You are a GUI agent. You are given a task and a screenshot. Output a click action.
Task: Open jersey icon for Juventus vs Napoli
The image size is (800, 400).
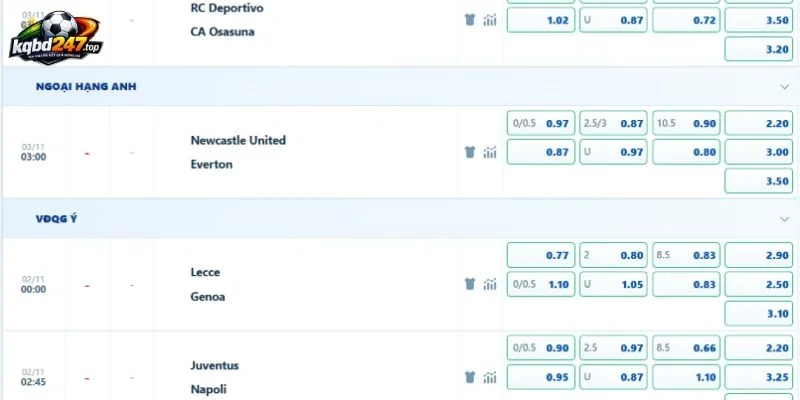coord(470,377)
